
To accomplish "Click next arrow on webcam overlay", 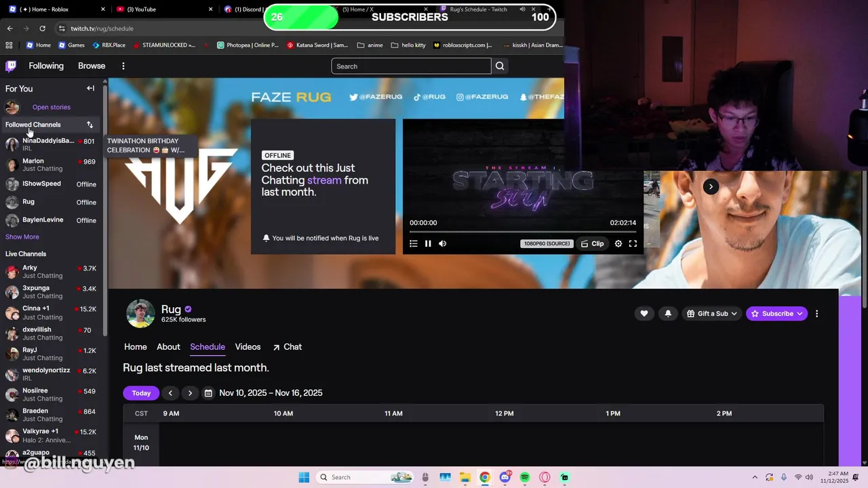I will tap(711, 186).
